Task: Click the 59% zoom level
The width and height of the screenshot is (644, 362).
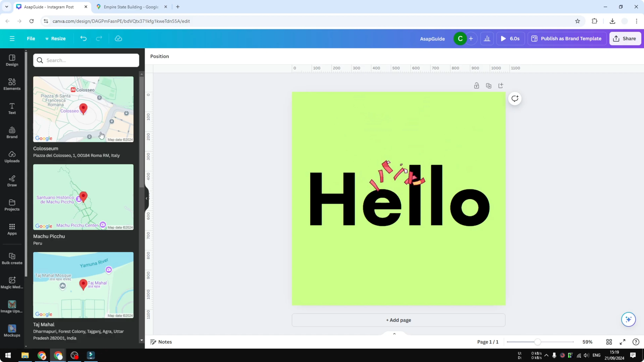Action: [587, 342]
